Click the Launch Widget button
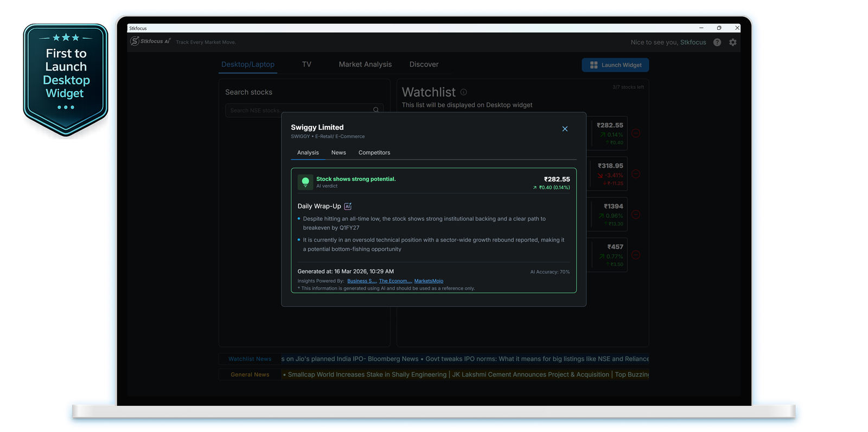 (615, 65)
